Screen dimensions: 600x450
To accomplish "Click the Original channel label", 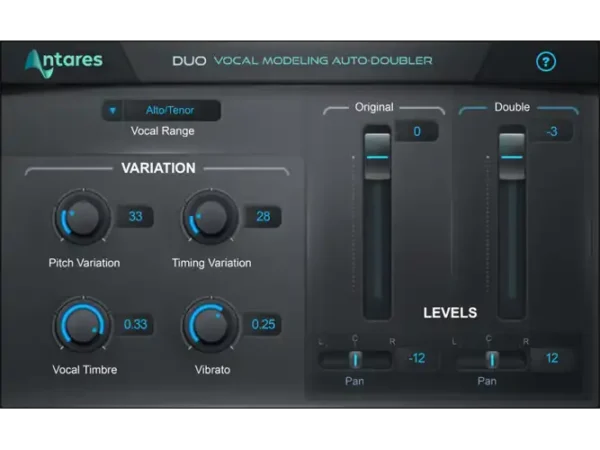I will (x=374, y=108).
